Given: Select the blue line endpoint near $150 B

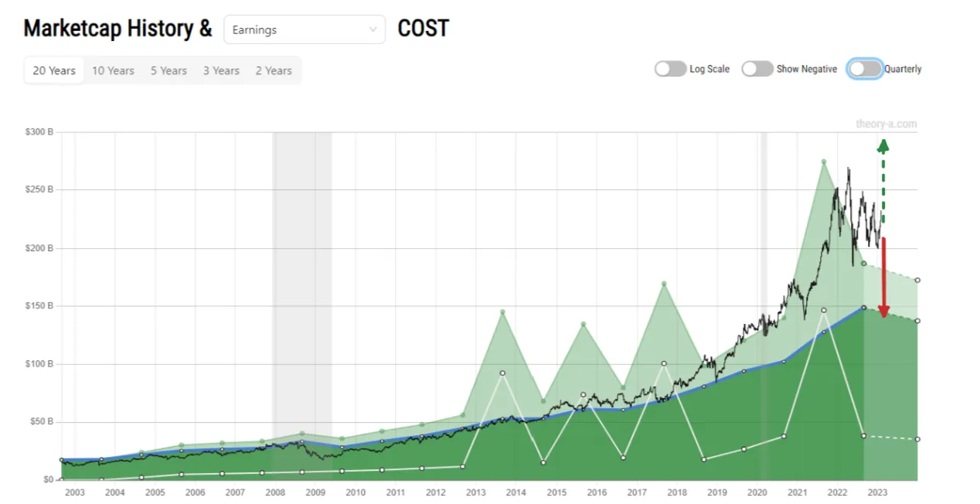Looking at the screenshot, I should 864,308.
